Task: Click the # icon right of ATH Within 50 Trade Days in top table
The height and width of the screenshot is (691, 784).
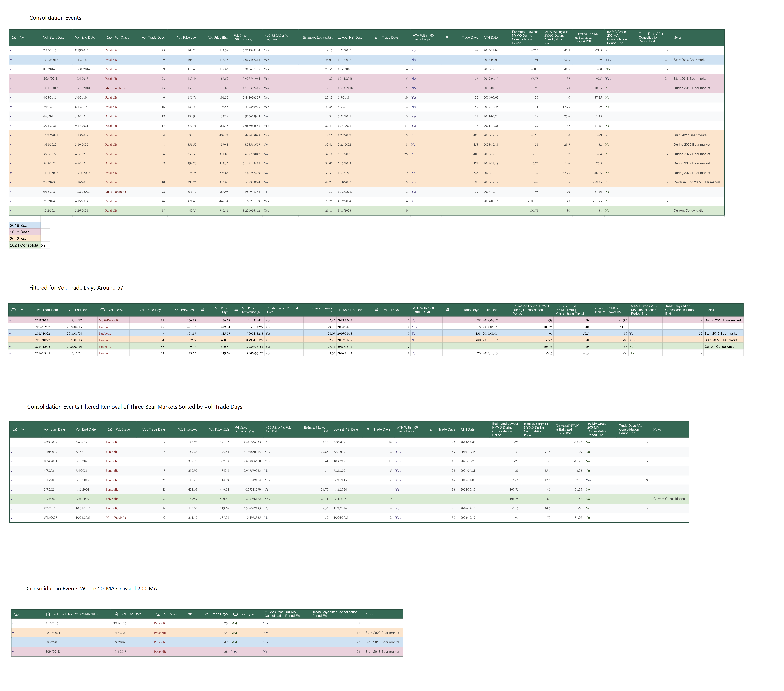Action: coord(447,38)
